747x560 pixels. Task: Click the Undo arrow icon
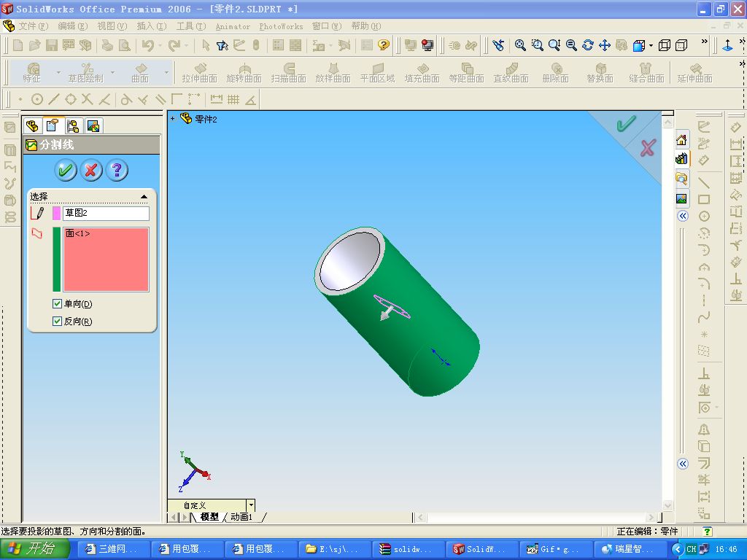click(x=147, y=45)
